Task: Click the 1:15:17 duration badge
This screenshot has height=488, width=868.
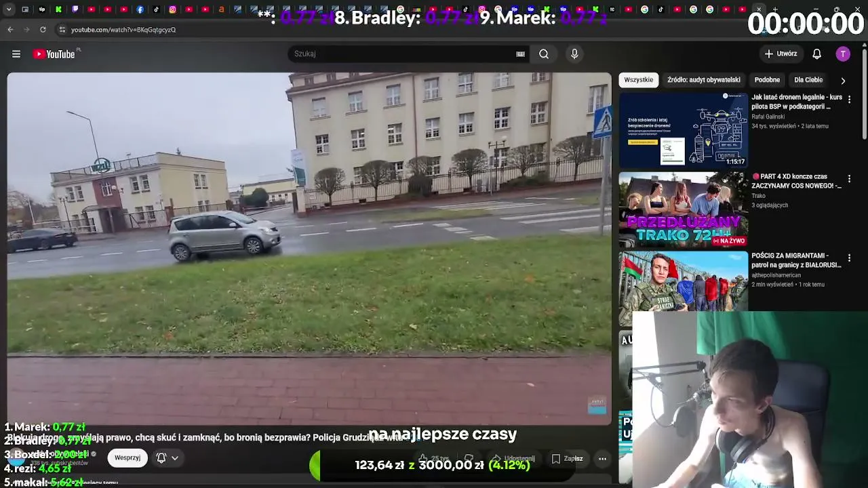Action: pyautogui.click(x=735, y=161)
